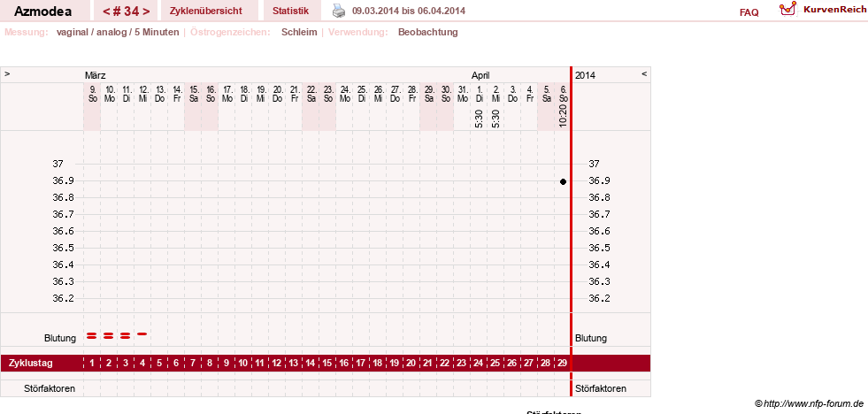Screen dimensions: 868x414
Task: Click 'vaginal / analog / 5 Minuten' text
Action: [118, 32]
